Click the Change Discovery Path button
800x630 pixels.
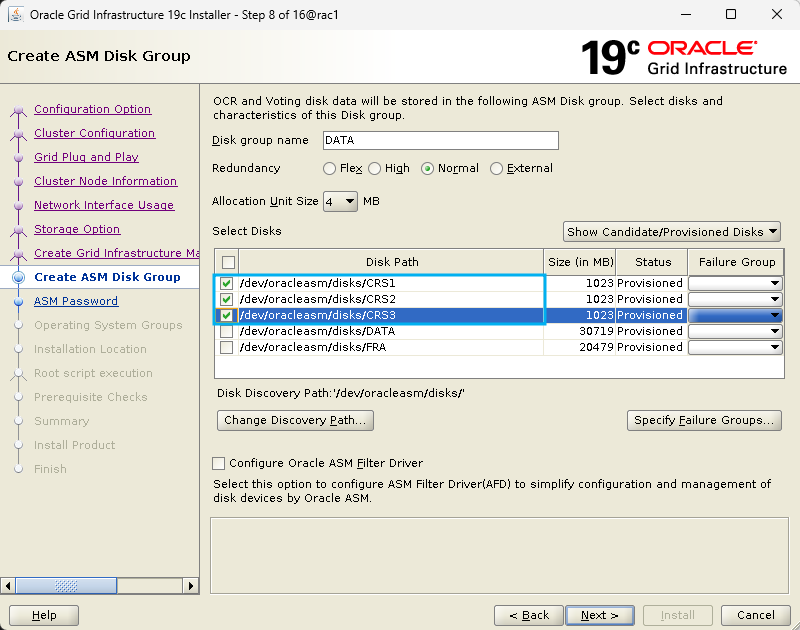[x=295, y=420]
